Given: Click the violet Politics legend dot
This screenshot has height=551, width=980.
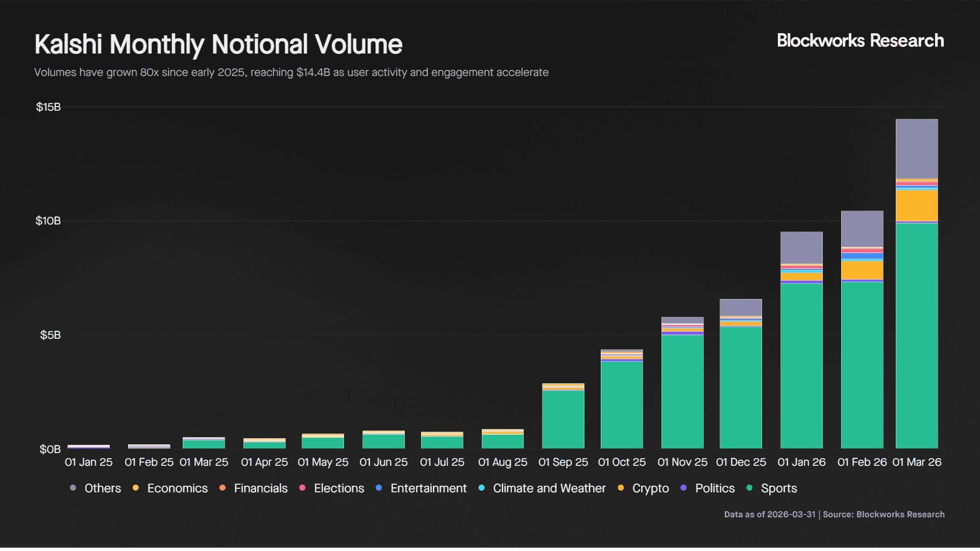Looking at the screenshot, I should coord(683,488).
